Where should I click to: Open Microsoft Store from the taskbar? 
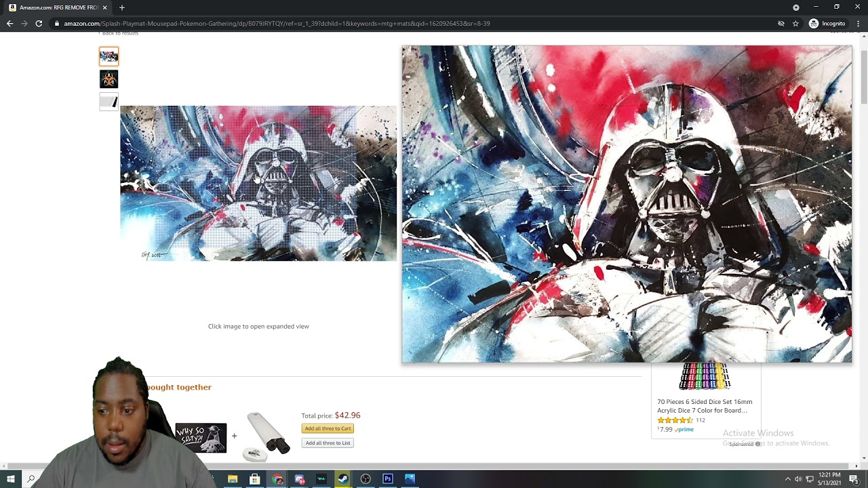click(255, 479)
